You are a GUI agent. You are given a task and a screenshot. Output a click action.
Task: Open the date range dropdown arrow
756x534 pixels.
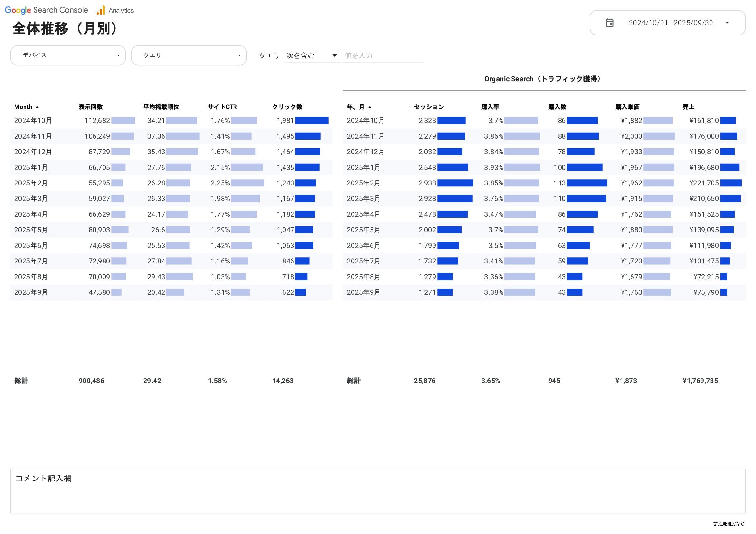pyautogui.click(x=727, y=23)
